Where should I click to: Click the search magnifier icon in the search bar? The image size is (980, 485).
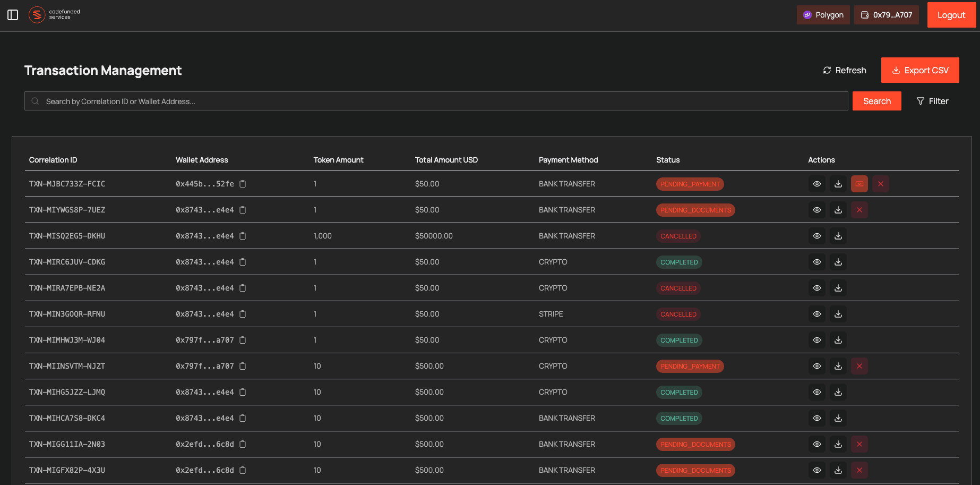click(x=35, y=101)
